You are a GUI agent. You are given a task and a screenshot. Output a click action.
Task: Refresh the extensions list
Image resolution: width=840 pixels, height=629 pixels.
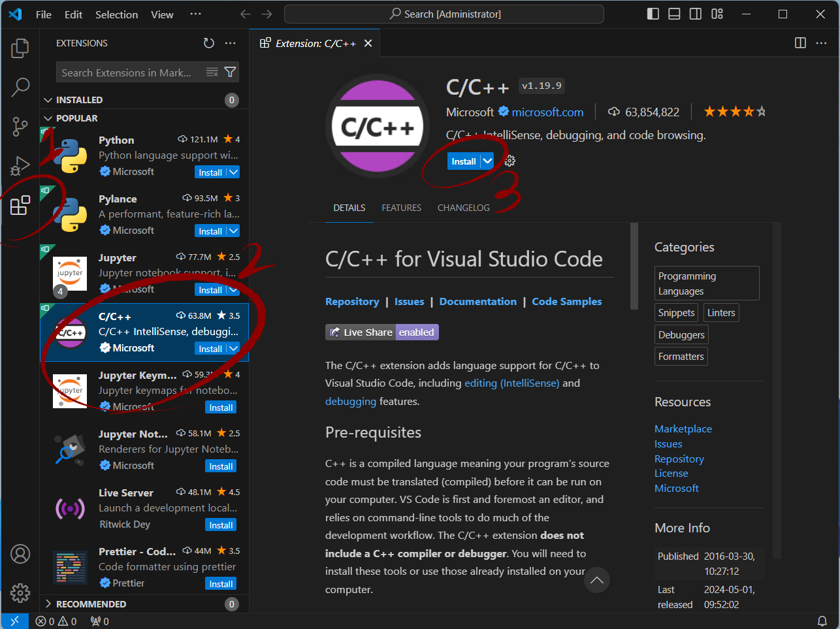[x=208, y=43]
